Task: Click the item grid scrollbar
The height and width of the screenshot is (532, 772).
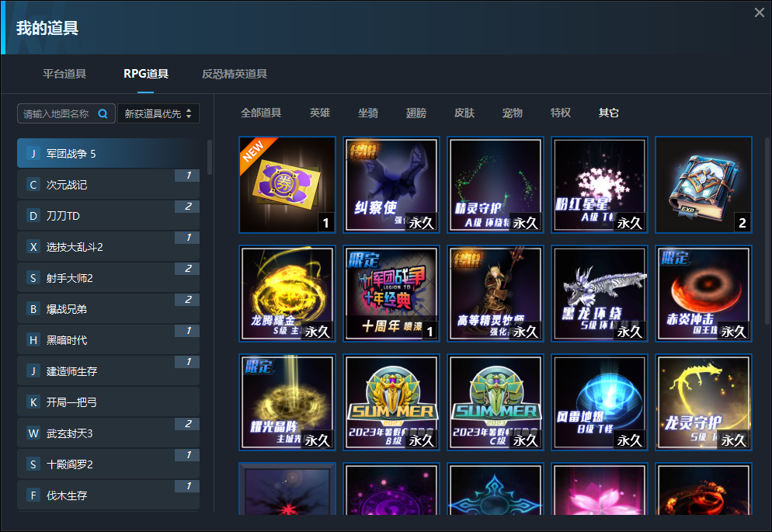Action: point(767,230)
